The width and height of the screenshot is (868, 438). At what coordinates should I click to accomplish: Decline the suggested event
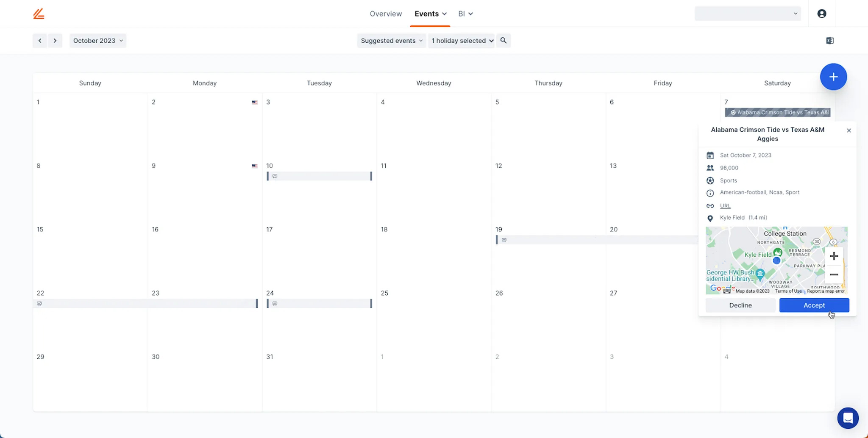click(740, 305)
